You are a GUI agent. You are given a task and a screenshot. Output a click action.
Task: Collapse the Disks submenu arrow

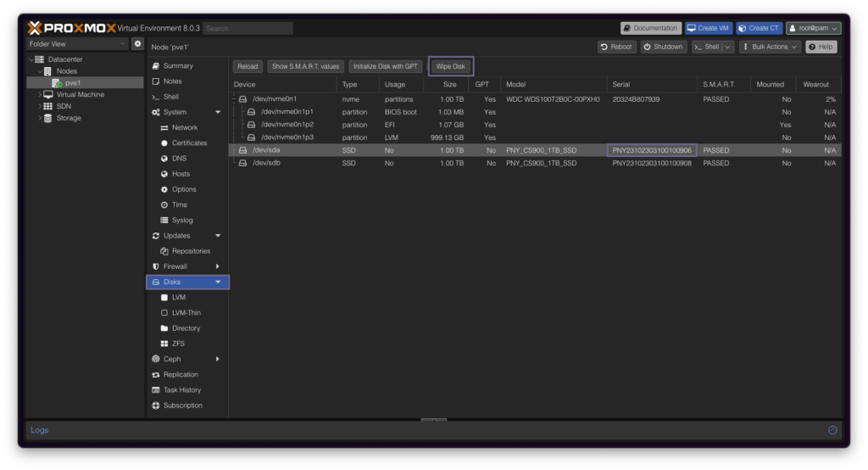pos(218,283)
